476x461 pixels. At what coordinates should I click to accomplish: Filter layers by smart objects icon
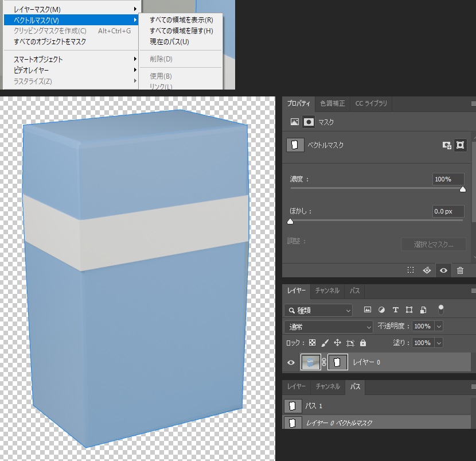[x=423, y=310]
